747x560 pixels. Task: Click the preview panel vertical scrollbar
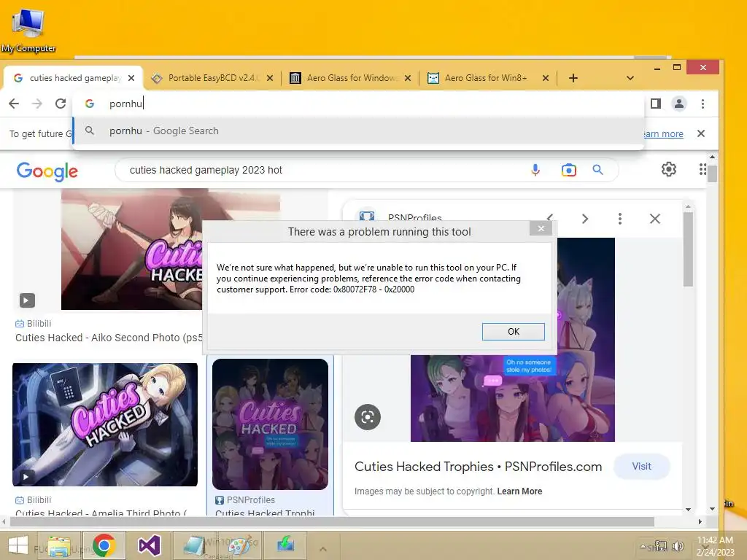(x=688, y=249)
